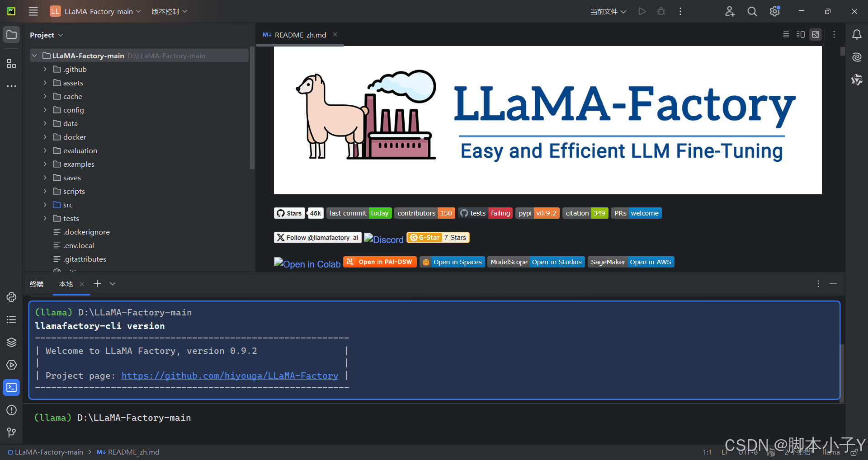Debug the current file
Screen dimensions: 868x460
[x=661, y=11]
